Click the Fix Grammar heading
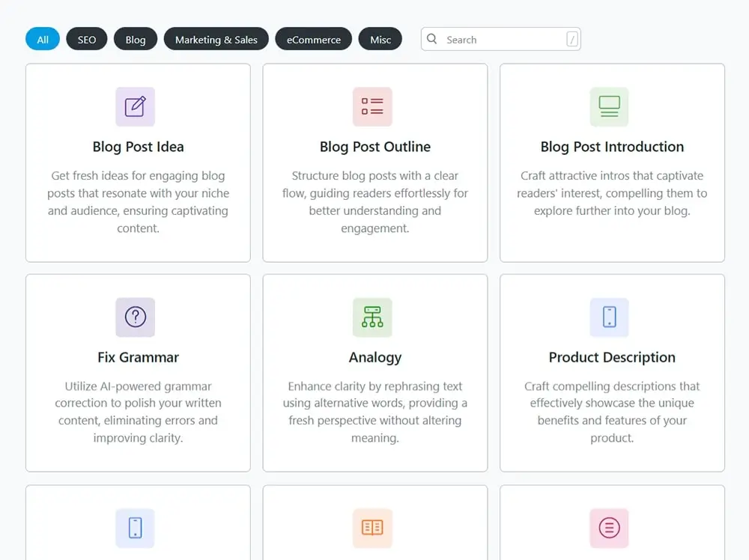 [138, 357]
